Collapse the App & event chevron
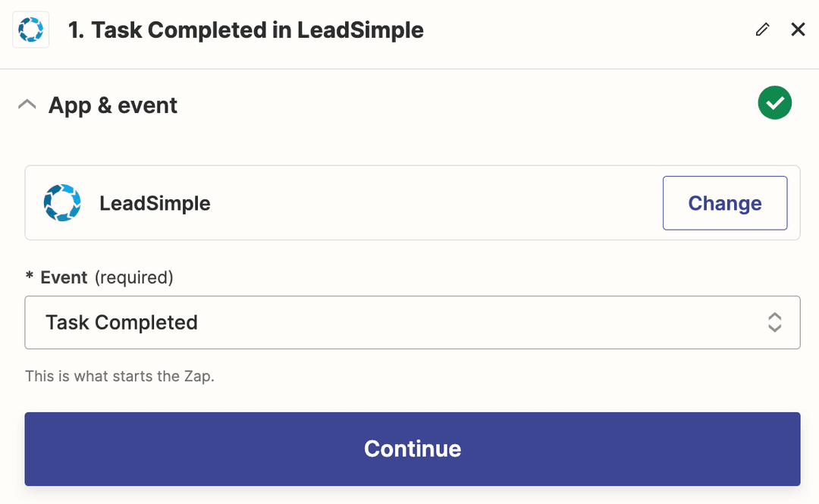 pyautogui.click(x=27, y=105)
